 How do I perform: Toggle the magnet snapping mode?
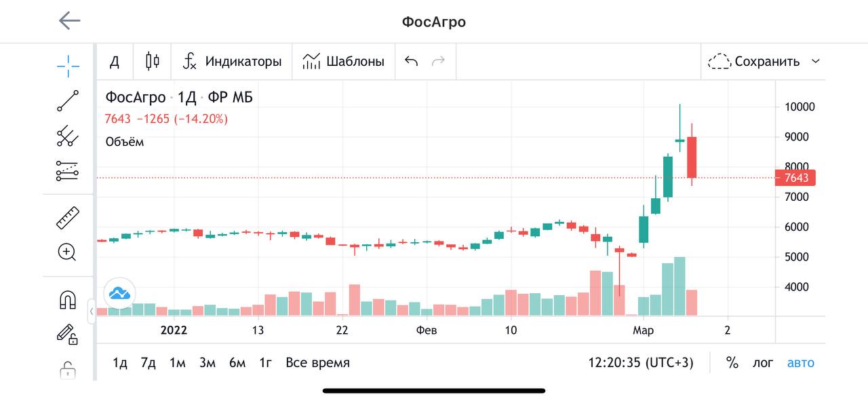(x=68, y=299)
